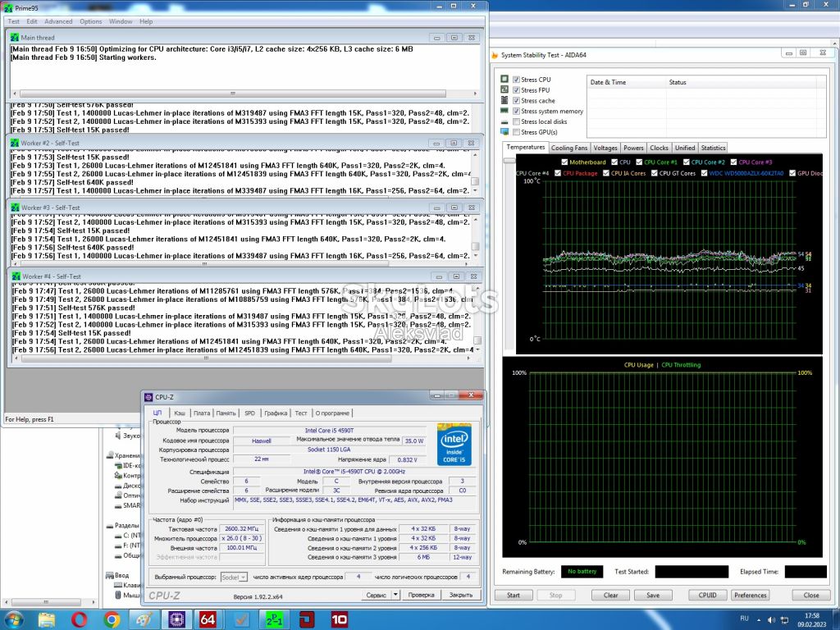Open the Options menu in Prime95

[x=90, y=21]
